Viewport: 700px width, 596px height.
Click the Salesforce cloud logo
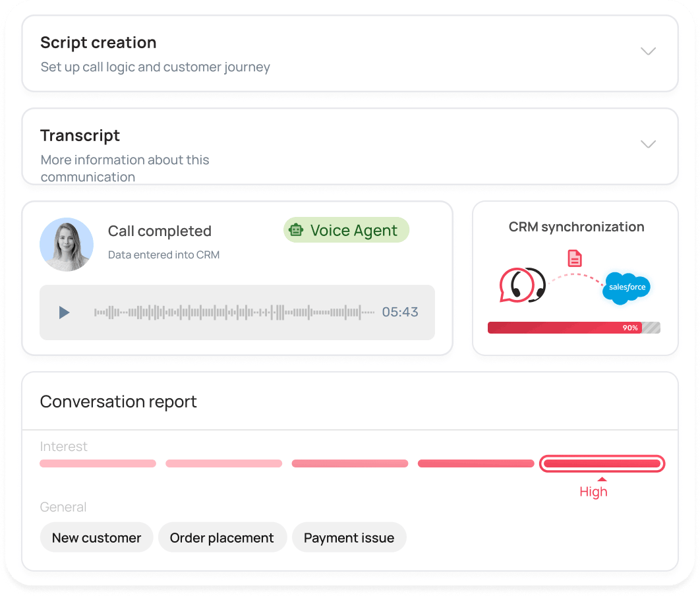(x=626, y=287)
